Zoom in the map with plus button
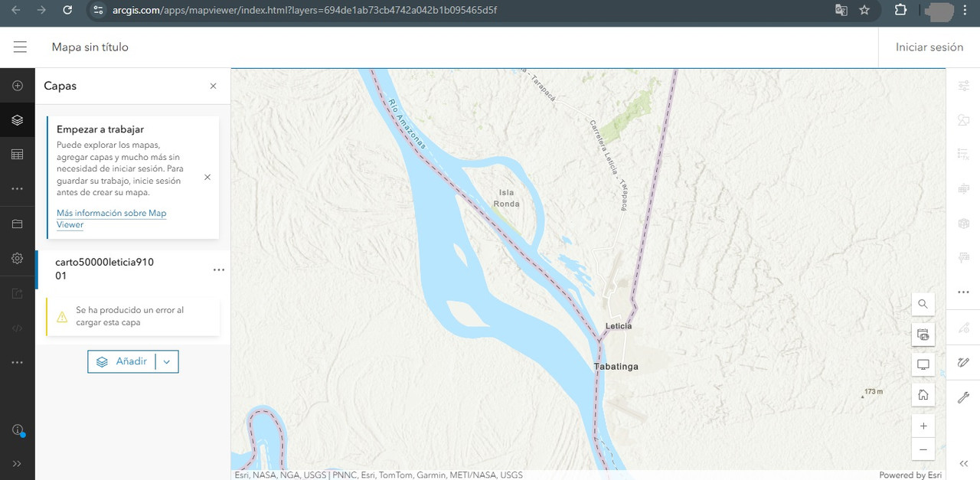 tap(923, 426)
